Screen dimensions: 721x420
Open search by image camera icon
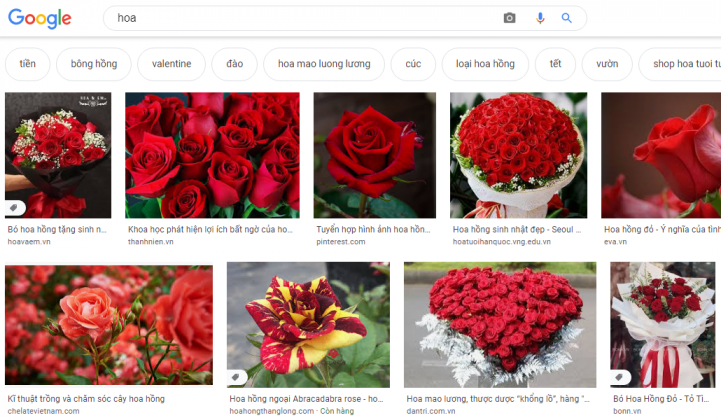click(509, 18)
